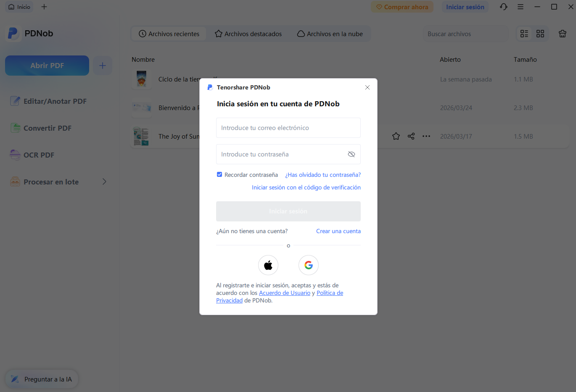Switch to list view layout
The height and width of the screenshot is (392, 576).
[x=524, y=34]
